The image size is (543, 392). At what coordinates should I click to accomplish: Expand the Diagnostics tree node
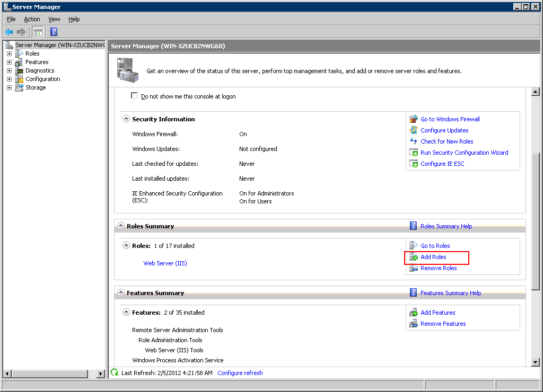[9, 70]
